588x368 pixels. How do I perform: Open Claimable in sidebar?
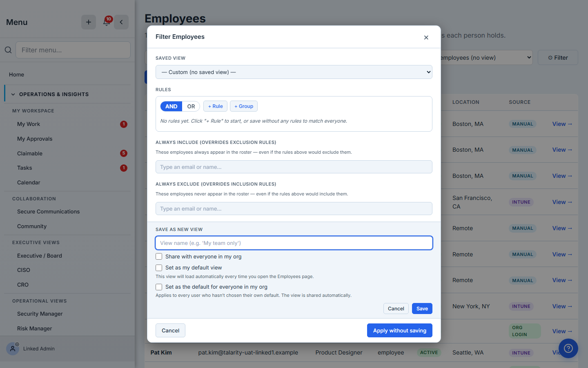coord(30,153)
